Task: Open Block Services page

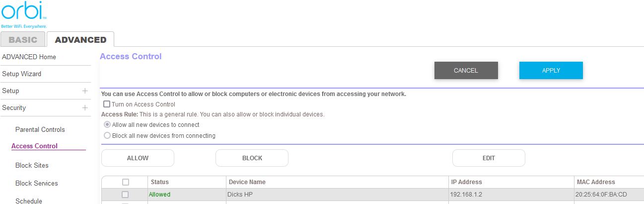Action: (x=37, y=184)
